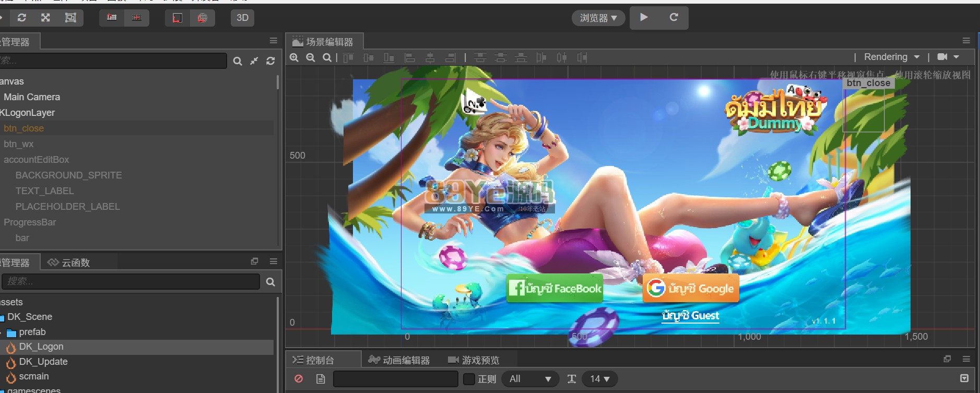This screenshot has width=980, height=393.
Task: Refresh the hierarchy node tree
Action: [x=270, y=61]
